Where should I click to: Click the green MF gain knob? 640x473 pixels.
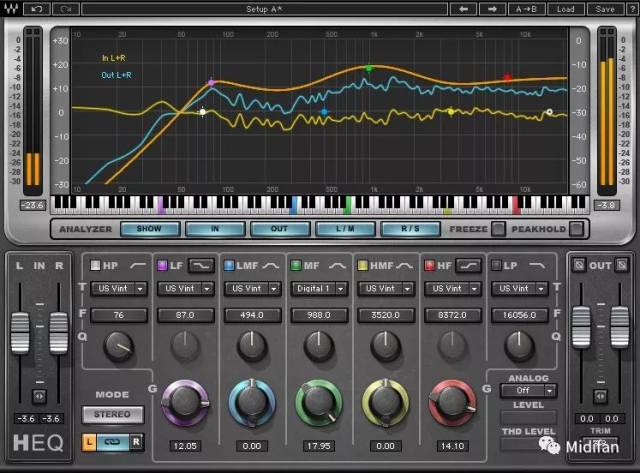[319, 403]
